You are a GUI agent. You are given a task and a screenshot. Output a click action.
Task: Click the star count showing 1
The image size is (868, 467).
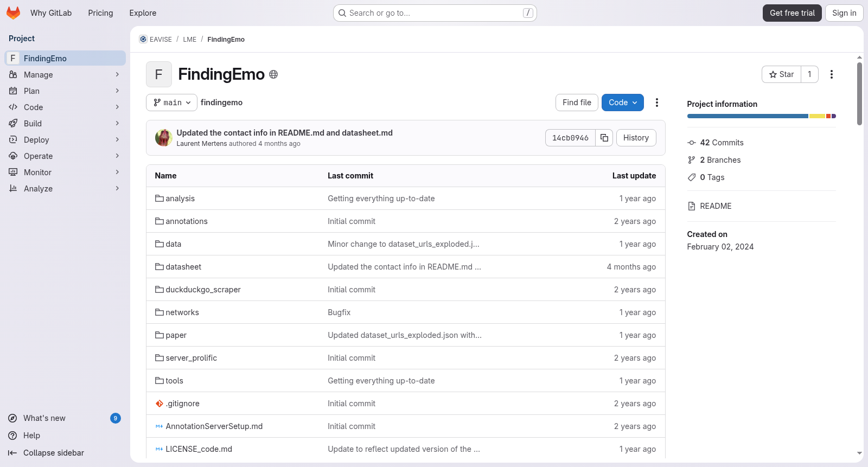809,74
